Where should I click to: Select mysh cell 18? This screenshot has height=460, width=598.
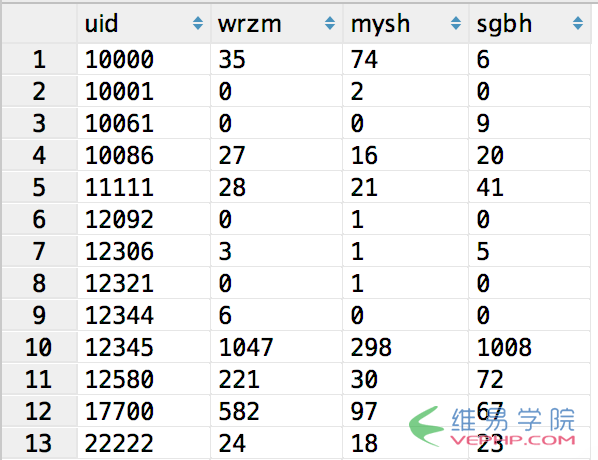pos(406,444)
